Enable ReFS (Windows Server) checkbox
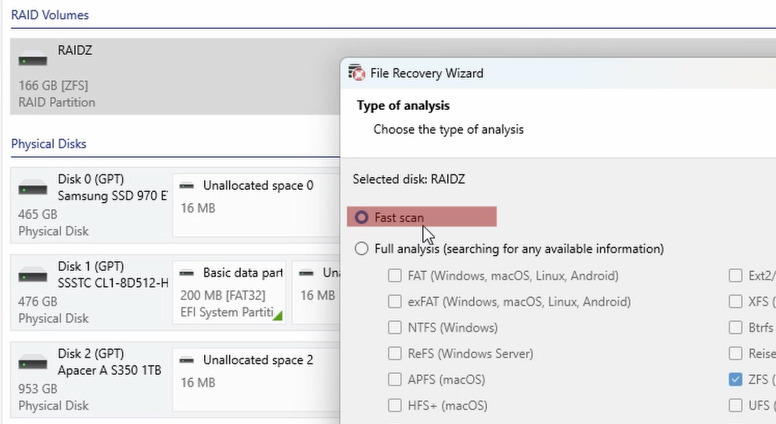Image resolution: width=776 pixels, height=424 pixels. [394, 353]
